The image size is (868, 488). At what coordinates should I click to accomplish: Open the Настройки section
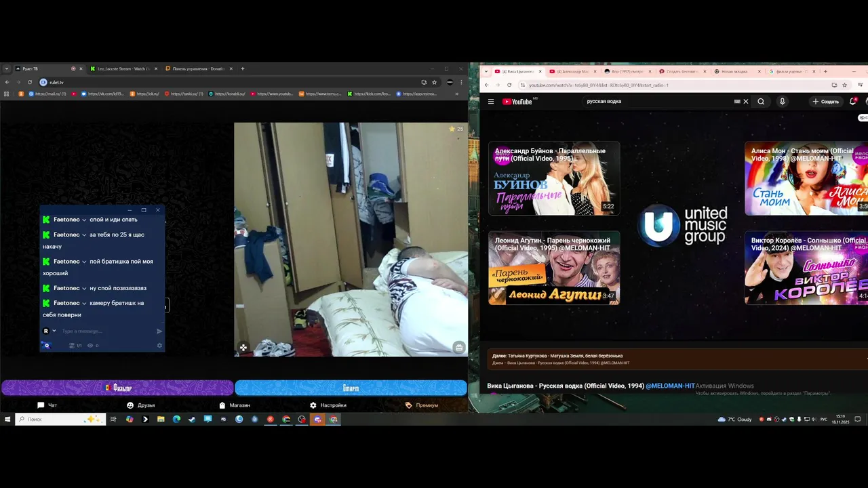pyautogui.click(x=328, y=405)
